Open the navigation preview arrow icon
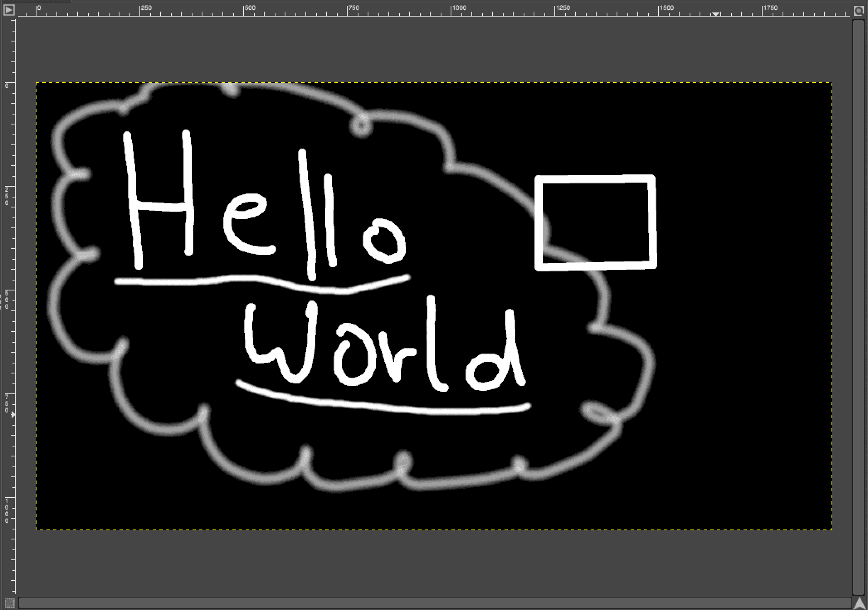Screen dimensions: 868x610 (859, 603)
